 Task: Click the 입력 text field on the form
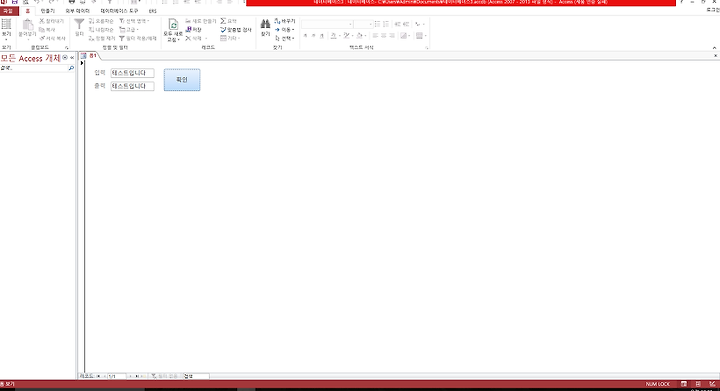(x=132, y=73)
